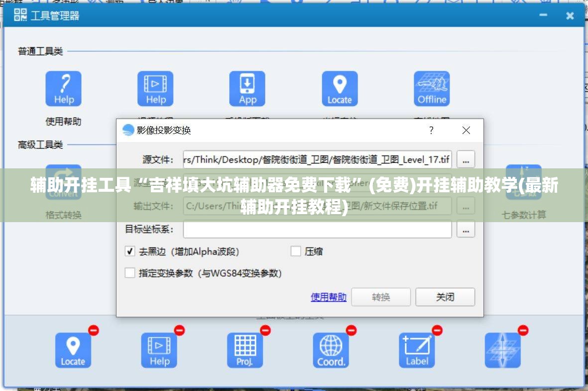
Task: Remove the last bottom-bar tool via red badge
Action: pyautogui.click(x=523, y=330)
